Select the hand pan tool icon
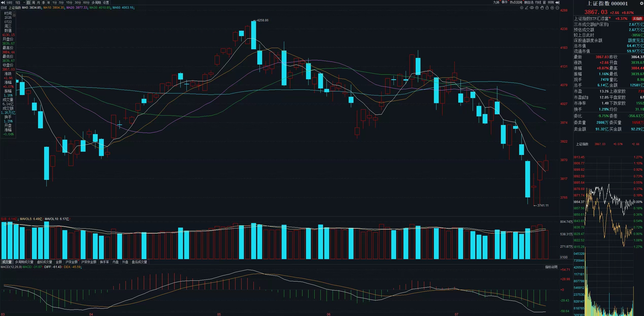Image resolution: width=644 pixels, height=316 pixels. pos(542,8)
